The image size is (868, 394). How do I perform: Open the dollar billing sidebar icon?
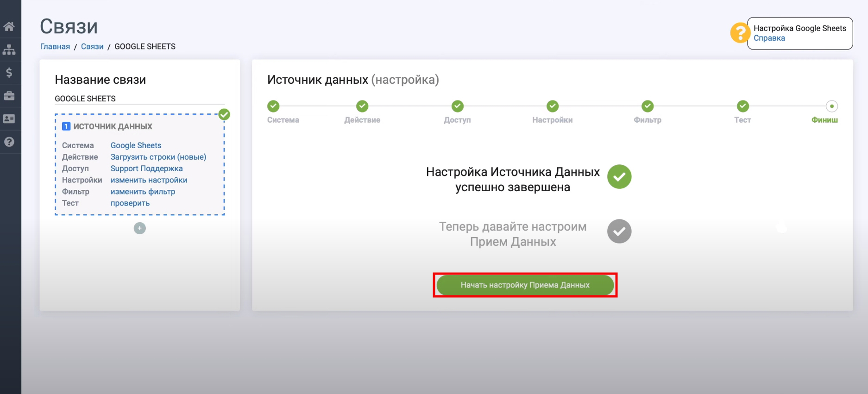(9, 73)
